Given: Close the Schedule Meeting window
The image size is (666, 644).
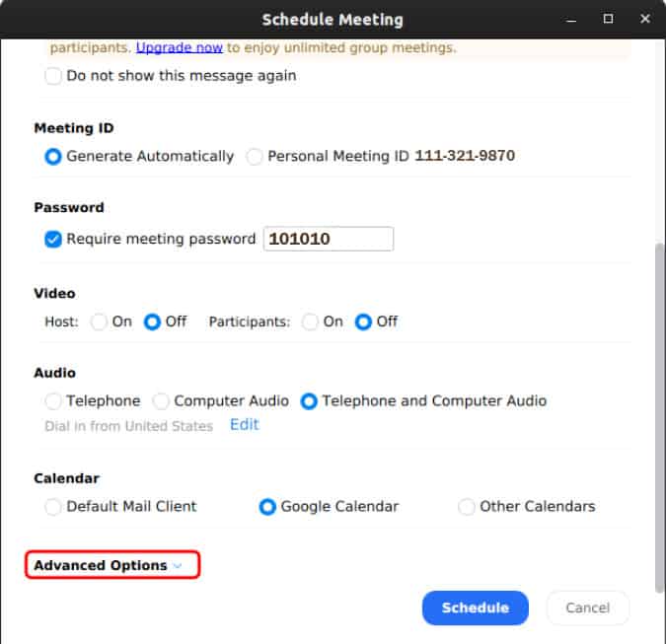Looking at the screenshot, I should pos(645,19).
